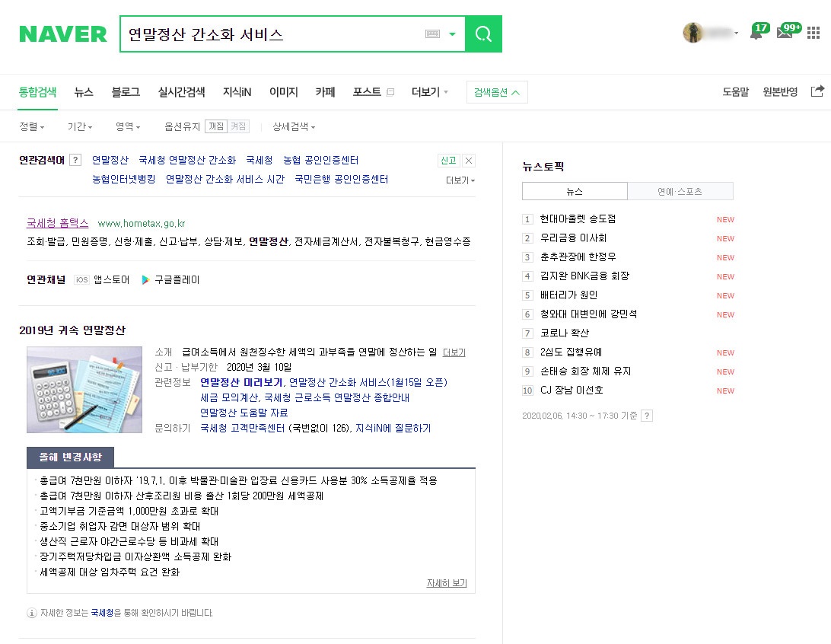Switch to the 블로그 tab
Screen dimensions: 831x644
tap(126, 91)
